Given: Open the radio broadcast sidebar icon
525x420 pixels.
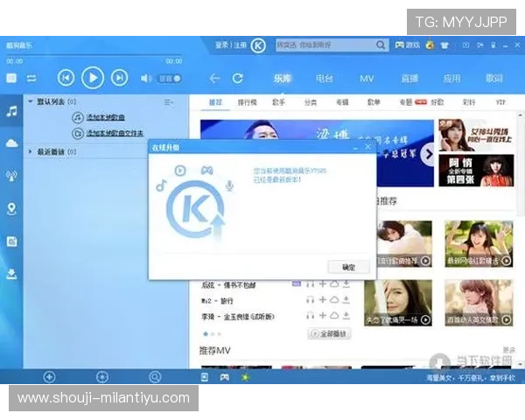Looking at the screenshot, I should click(x=11, y=176).
